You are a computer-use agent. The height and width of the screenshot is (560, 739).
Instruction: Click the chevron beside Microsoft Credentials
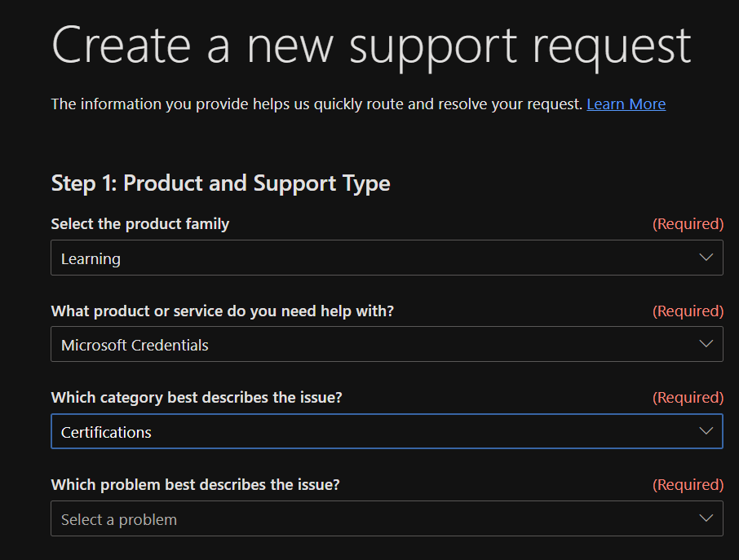point(706,344)
